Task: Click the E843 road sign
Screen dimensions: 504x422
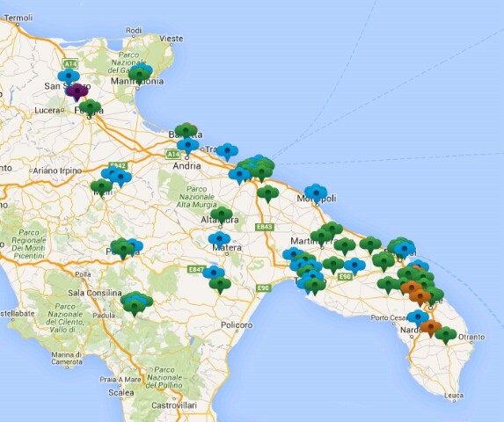Action: 265,227
